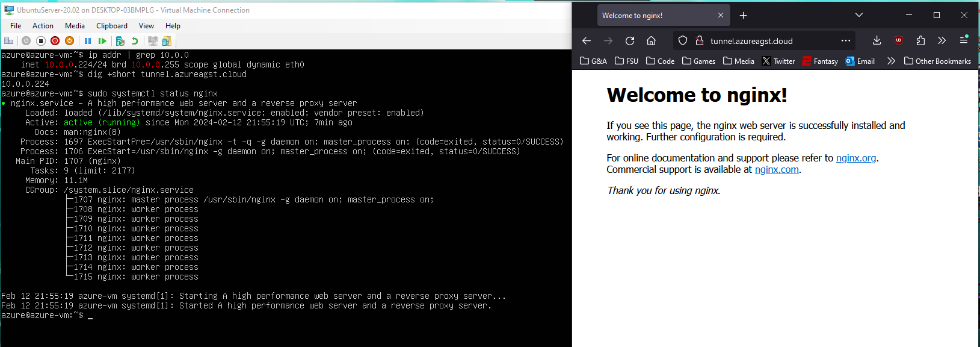
Task: Open a new browser tab with plus
Action: point(743,16)
